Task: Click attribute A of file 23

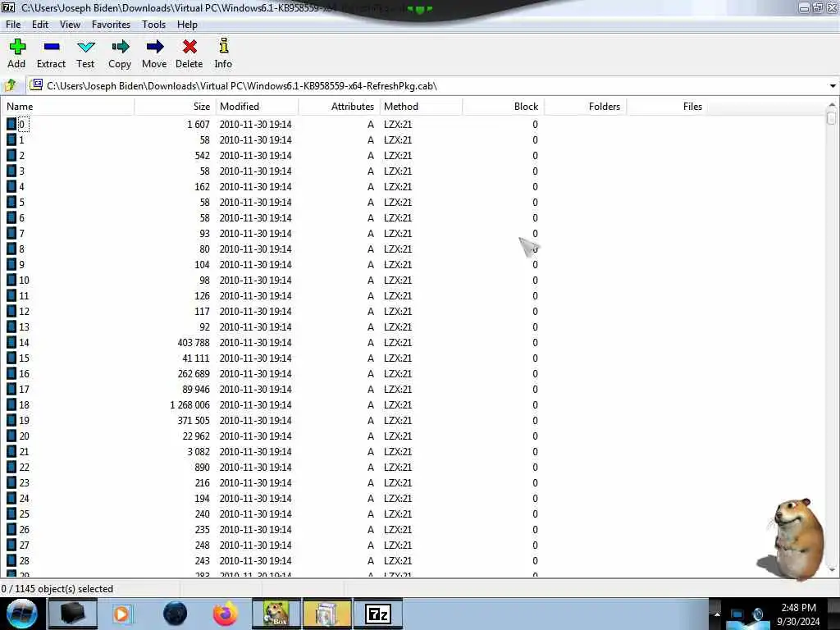Action: click(x=370, y=482)
